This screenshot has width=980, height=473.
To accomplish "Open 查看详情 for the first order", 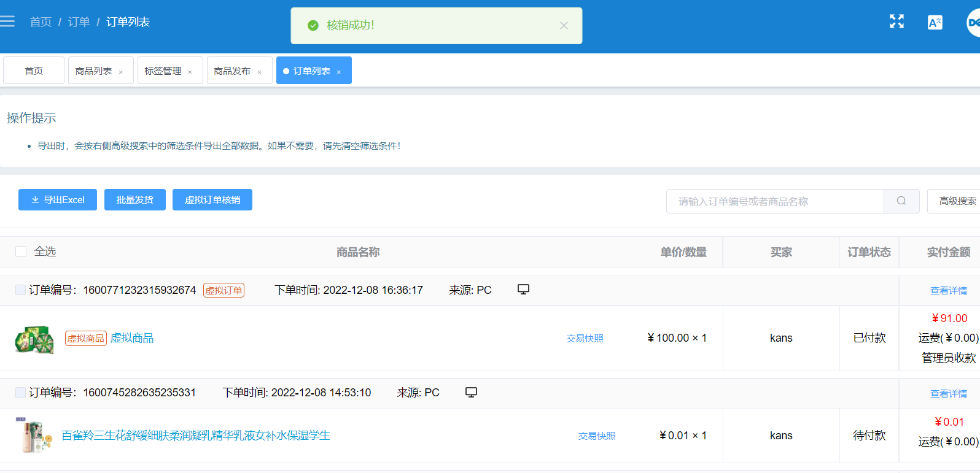I will [x=949, y=291].
